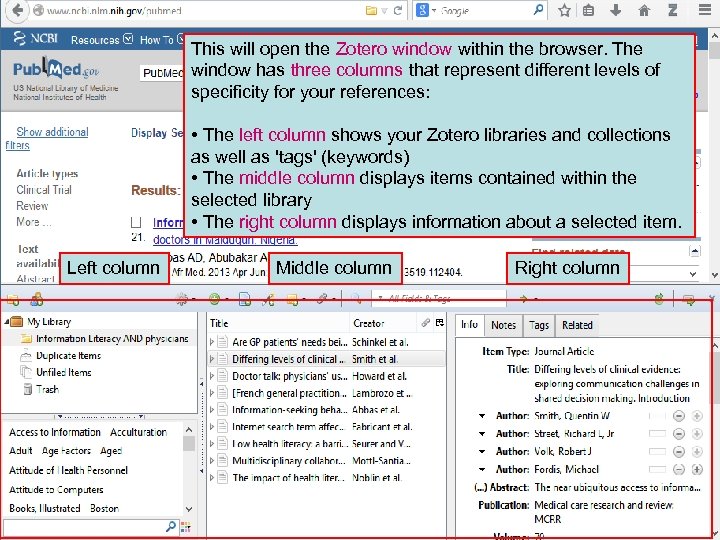Image resolution: width=720 pixels, height=540 pixels.
Task: Toggle name field mode for Street, Richard L
Action: [657, 433]
